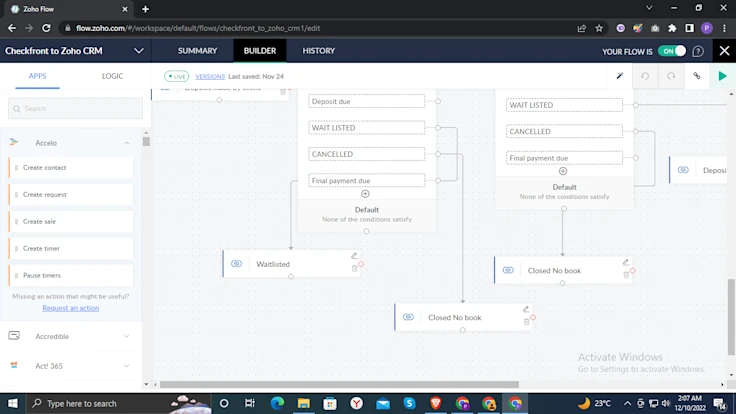736x414 pixels.
Task: Focus the apps Search field
Action: click(x=75, y=108)
